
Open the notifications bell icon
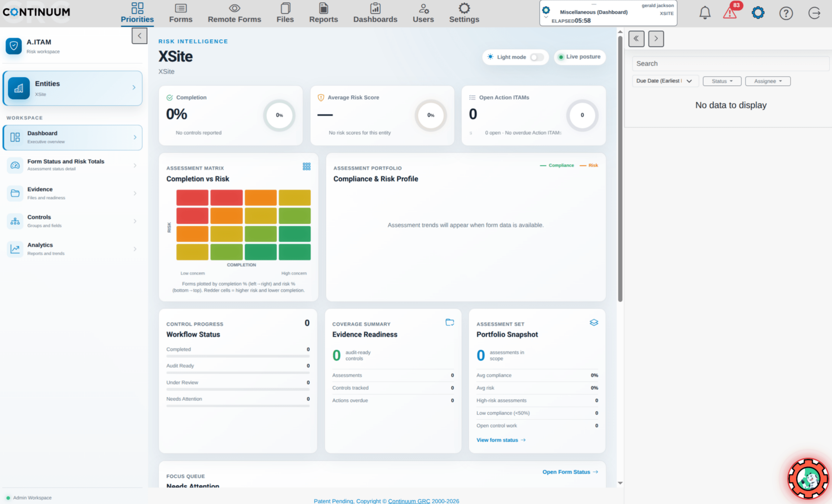705,13
